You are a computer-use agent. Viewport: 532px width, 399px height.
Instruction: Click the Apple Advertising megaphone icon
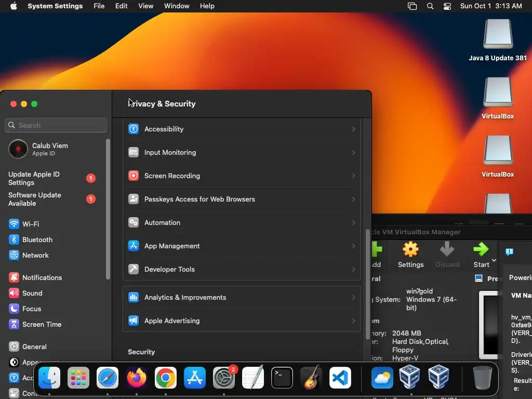click(134, 321)
